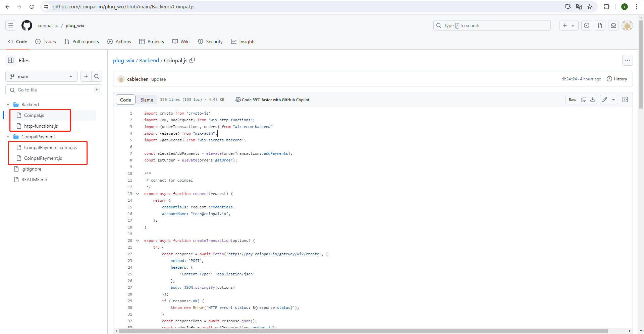Focus the Go to file input
Image resolution: width=644 pixels, height=334 pixels.
tap(54, 90)
